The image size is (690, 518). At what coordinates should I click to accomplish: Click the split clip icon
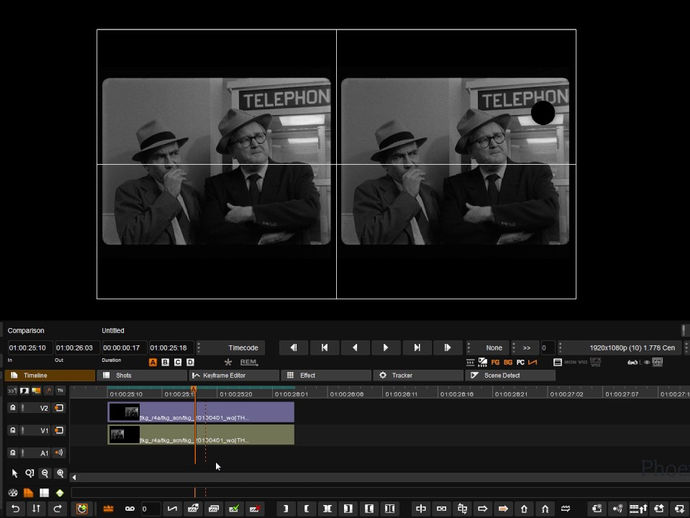pyautogui.click(x=421, y=509)
